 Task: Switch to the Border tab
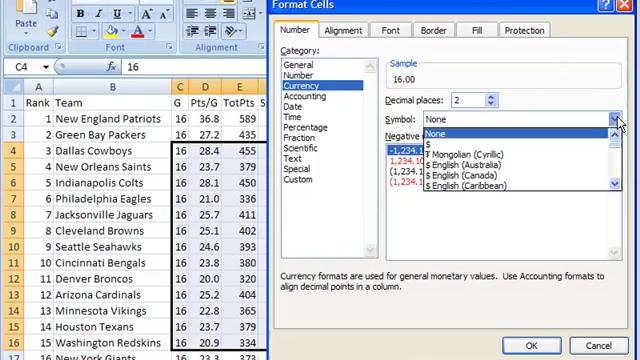click(x=433, y=31)
